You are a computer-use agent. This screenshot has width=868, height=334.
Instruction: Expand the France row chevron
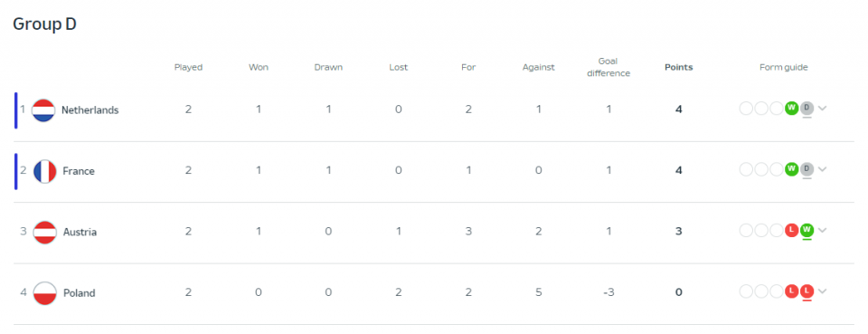(822, 169)
